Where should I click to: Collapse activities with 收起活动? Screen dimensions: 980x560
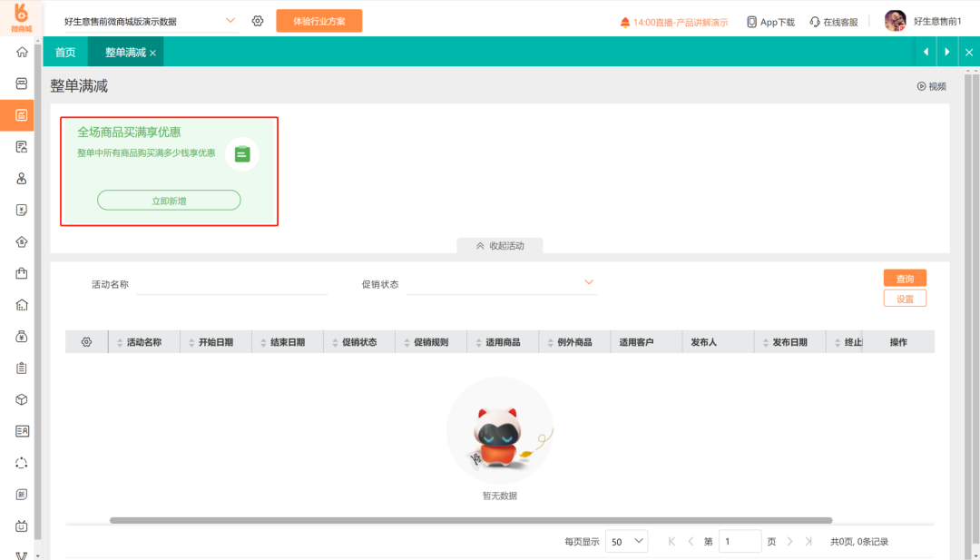(x=500, y=246)
